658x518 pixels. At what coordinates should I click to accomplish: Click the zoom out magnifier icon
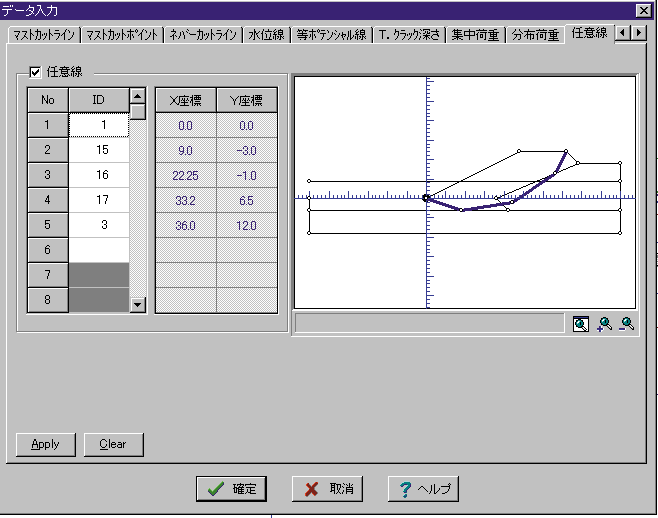(x=626, y=324)
